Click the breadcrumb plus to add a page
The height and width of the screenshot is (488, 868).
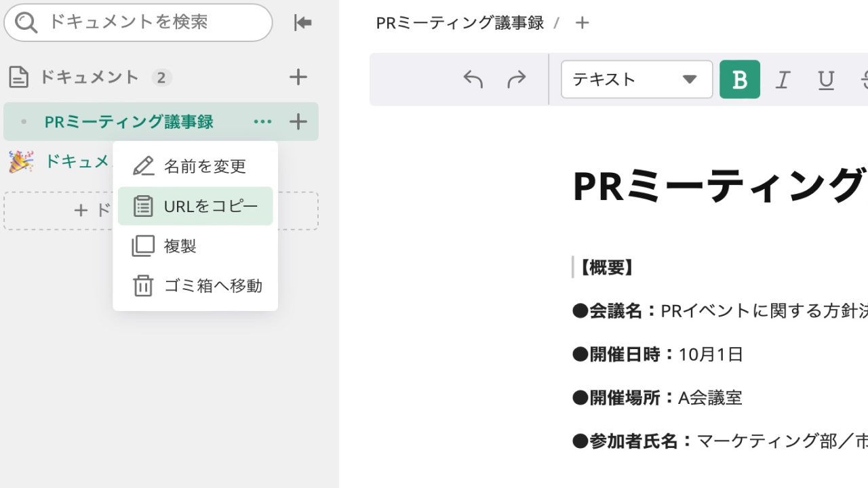point(582,22)
